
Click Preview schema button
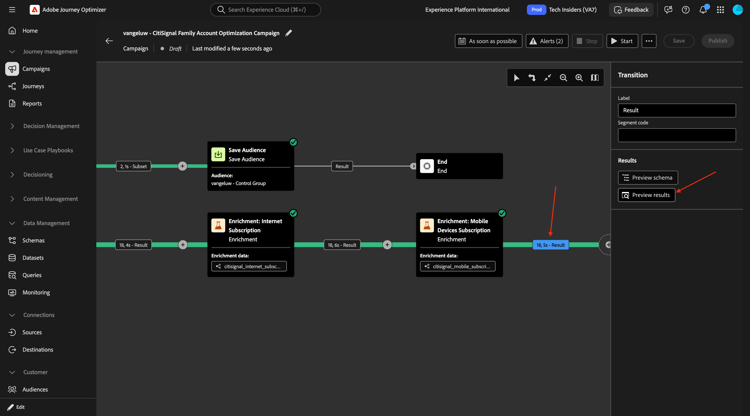648,178
